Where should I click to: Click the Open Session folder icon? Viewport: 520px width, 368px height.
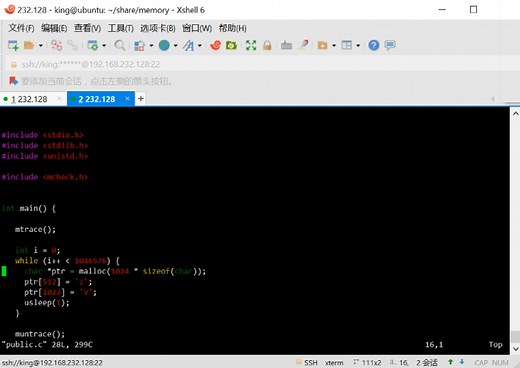29,45
